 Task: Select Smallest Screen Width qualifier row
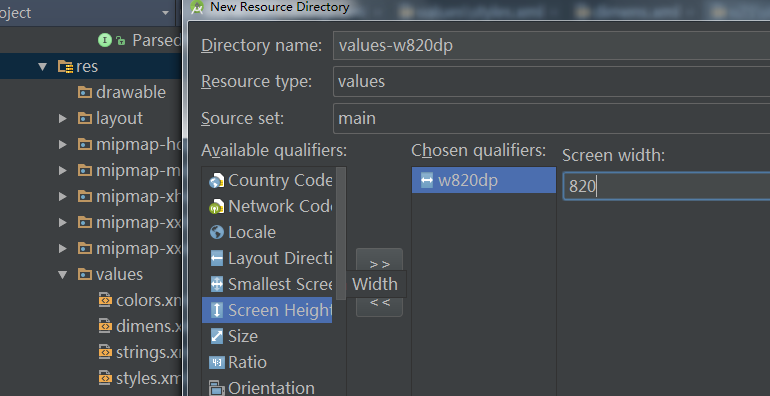click(267, 284)
